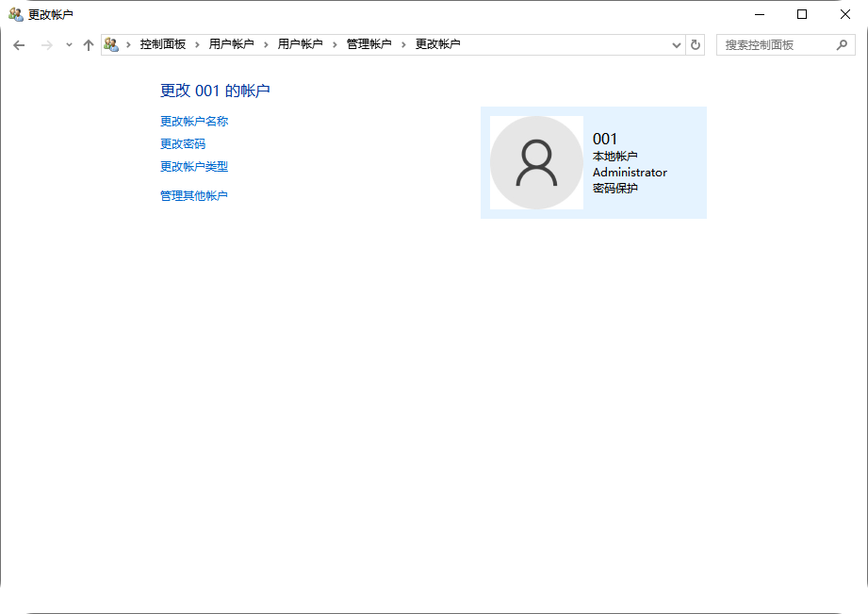Click the 001 account avatar picture
868x614 pixels.
(536, 163)
